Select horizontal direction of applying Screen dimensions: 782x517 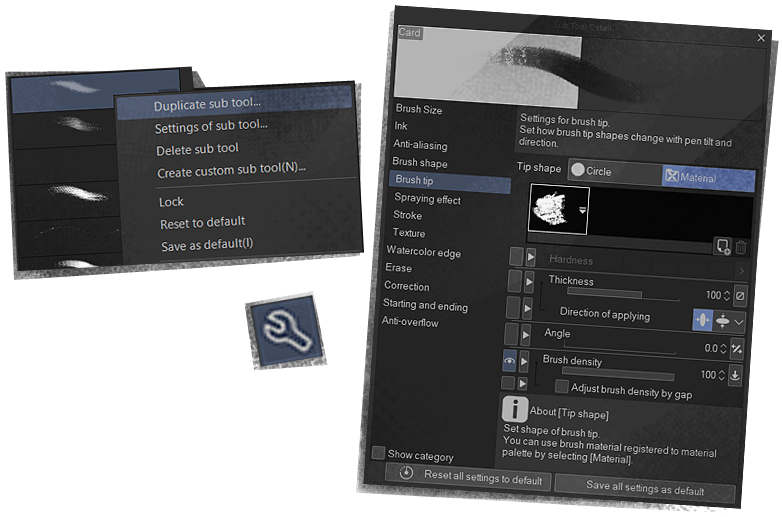pos(702,320)
